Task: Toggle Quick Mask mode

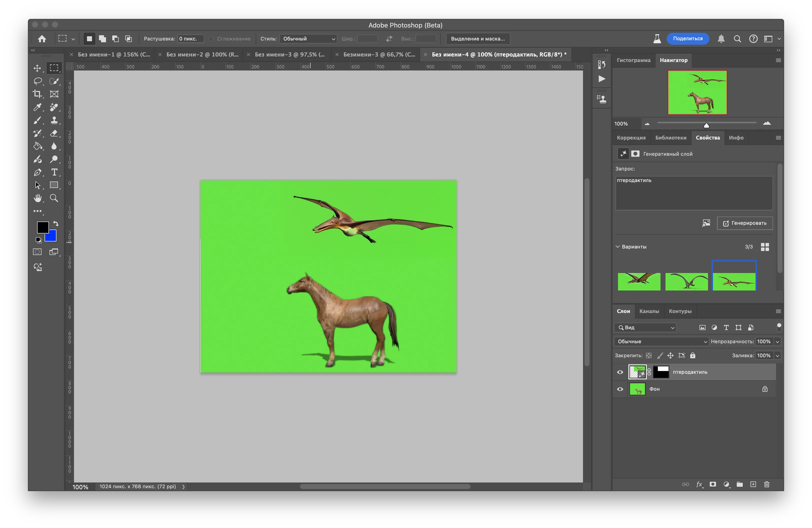Action: click(x=37, y=252)
